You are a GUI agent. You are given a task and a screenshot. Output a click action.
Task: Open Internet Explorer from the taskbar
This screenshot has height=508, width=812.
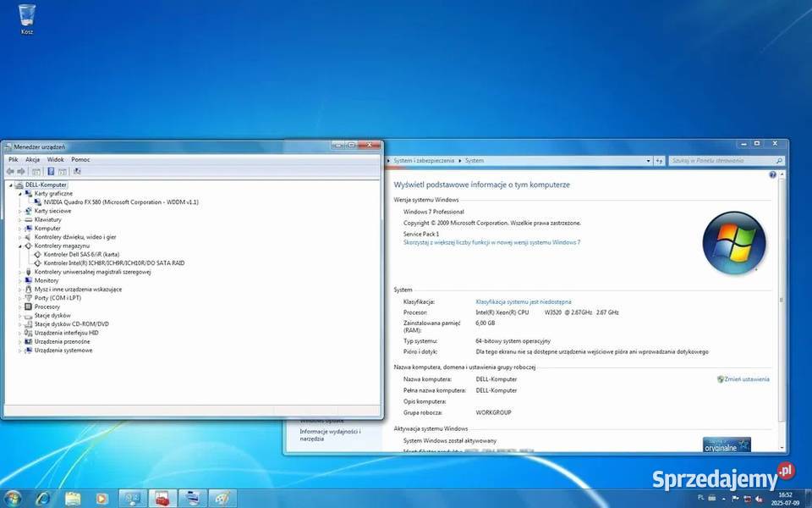coord(41,499)
